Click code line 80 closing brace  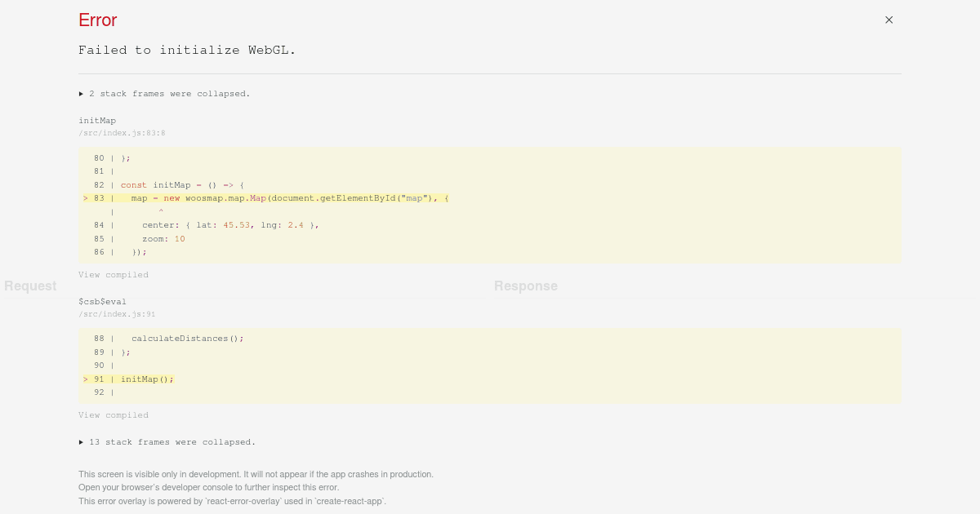pos(112,158)
